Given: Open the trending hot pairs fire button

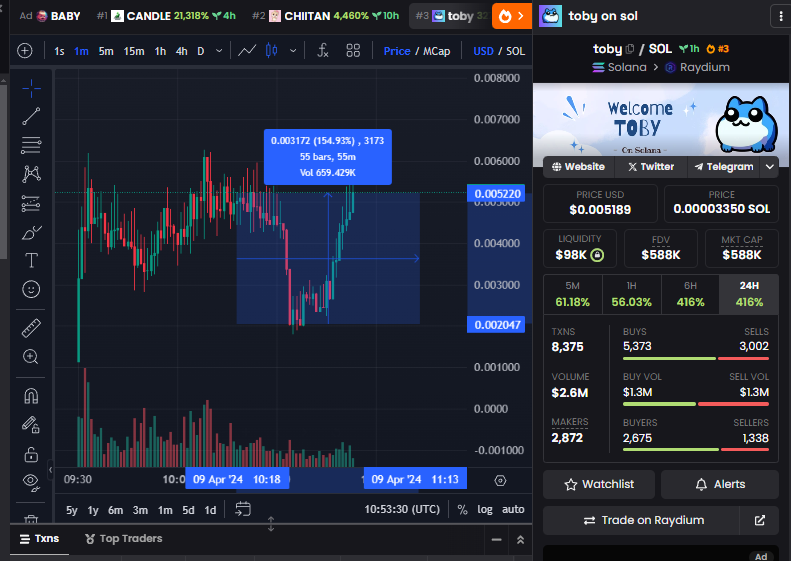Looking at the screenshot, I should point(512,16).
